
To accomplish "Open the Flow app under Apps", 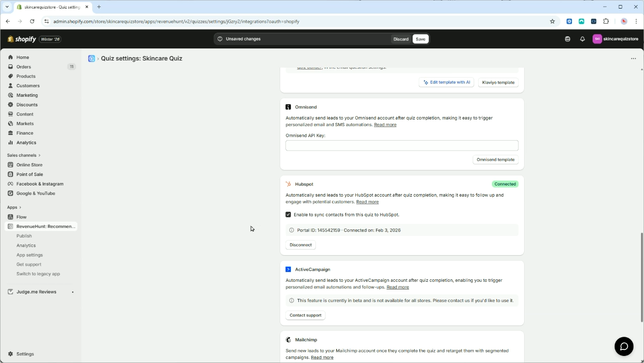I will coord(21,217).
